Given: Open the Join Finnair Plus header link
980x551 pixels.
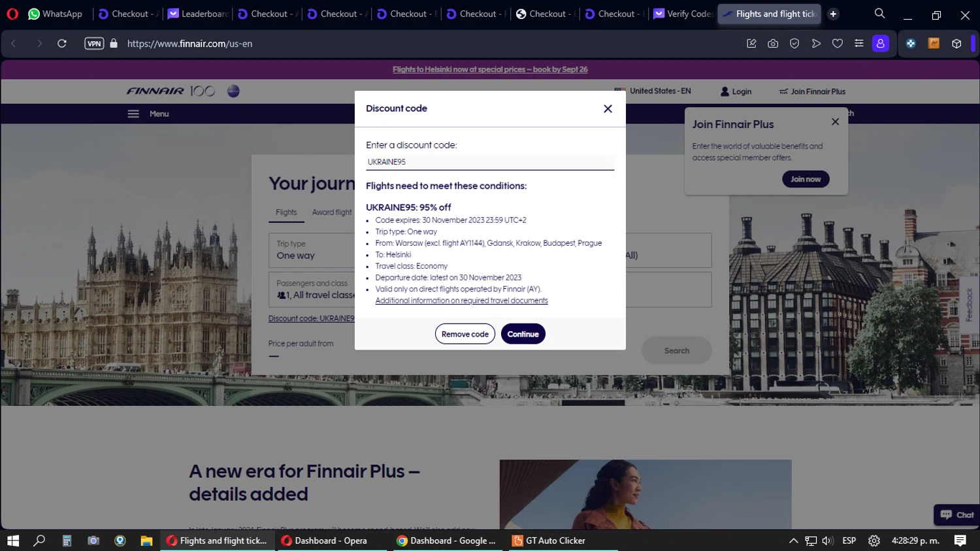Looking at the screenshot, I should tap(812, 92).
